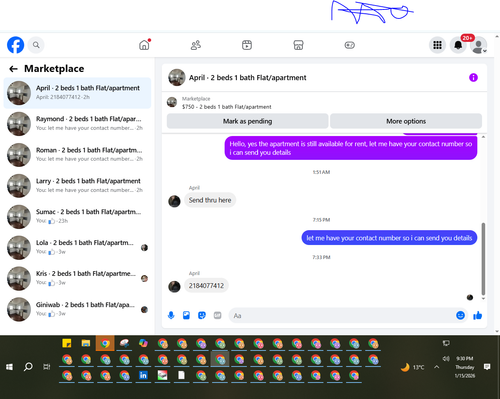Click the chat header listing thumbnail
The height and width of the screenshot is (399, 500).
pos(177,78)
